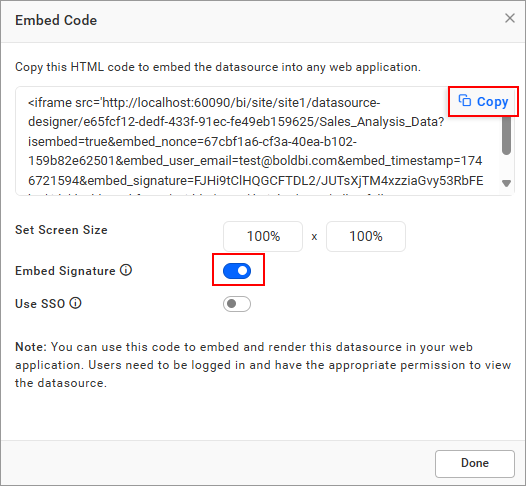Close the Embed Code dialog
The width and height of the screenshot is (526, 486).
click(510, 18)
